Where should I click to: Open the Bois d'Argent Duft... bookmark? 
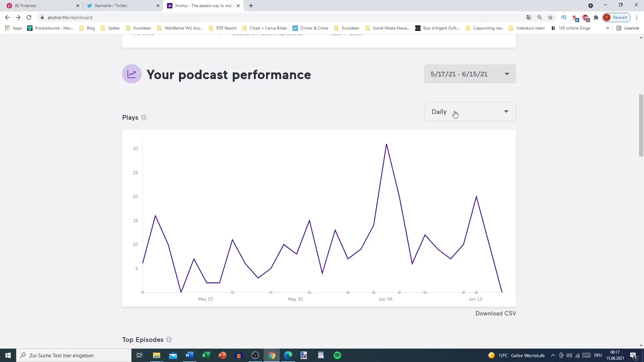pyautogui.click(x=438, y=28)
